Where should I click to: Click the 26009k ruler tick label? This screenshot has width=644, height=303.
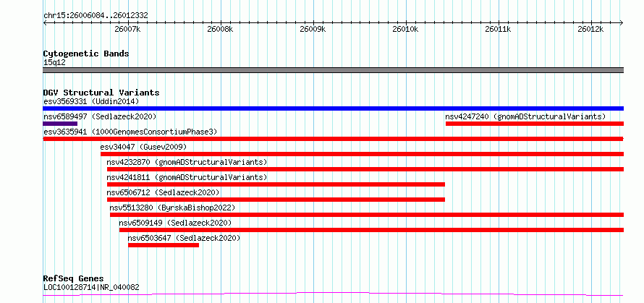pos(313,30)
